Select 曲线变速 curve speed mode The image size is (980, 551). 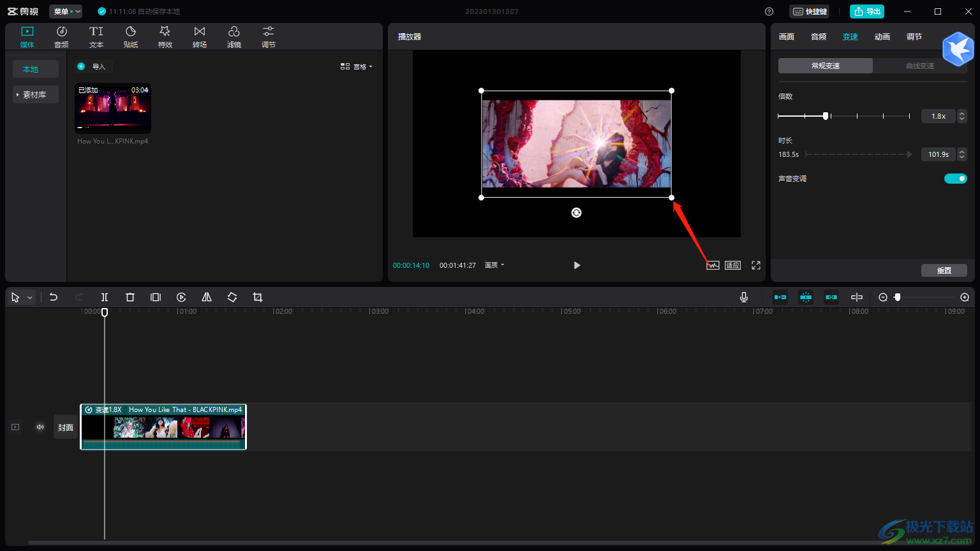(920, 66)
